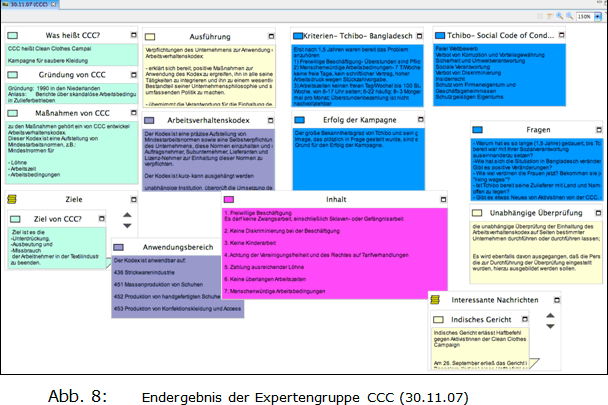The width and height of the screenshot is (608, 405).
Task: Click the stack icon of 'Interessante Nachrichten' folder
Action: coord(435,300)
